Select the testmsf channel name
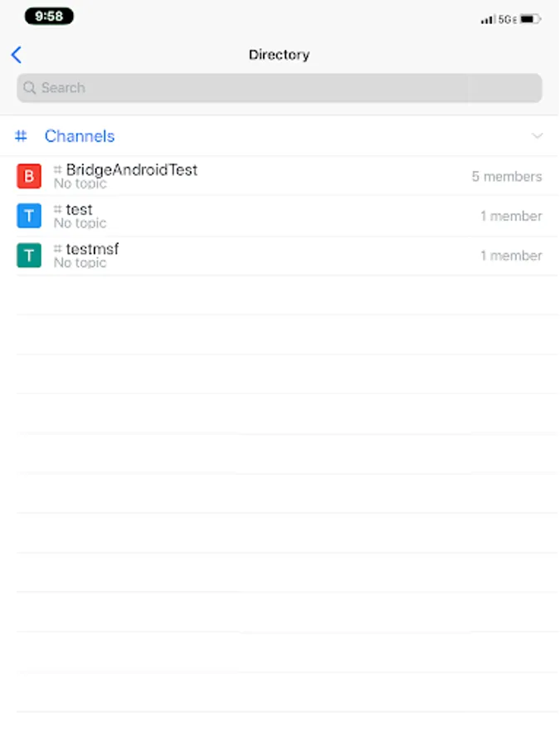Screen dimensions: 560x747 92,249
